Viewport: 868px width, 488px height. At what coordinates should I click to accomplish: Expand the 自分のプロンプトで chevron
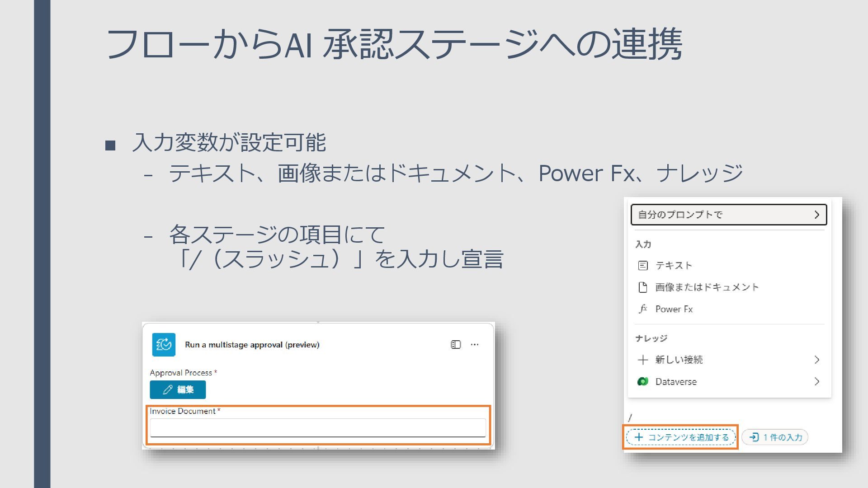[x=816, y=215]
